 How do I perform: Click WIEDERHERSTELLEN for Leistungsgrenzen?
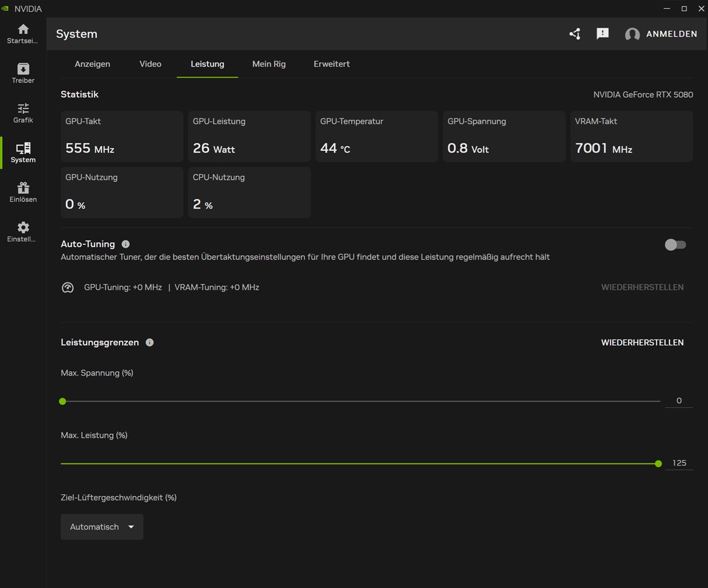643,342
